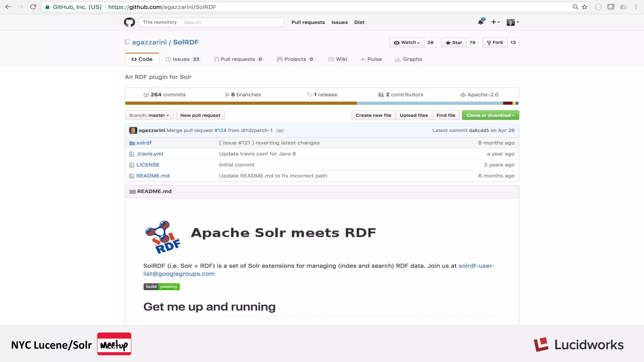The image size is (644, 362).
Task: View the 6 branches list
Action: click(243, 95)
